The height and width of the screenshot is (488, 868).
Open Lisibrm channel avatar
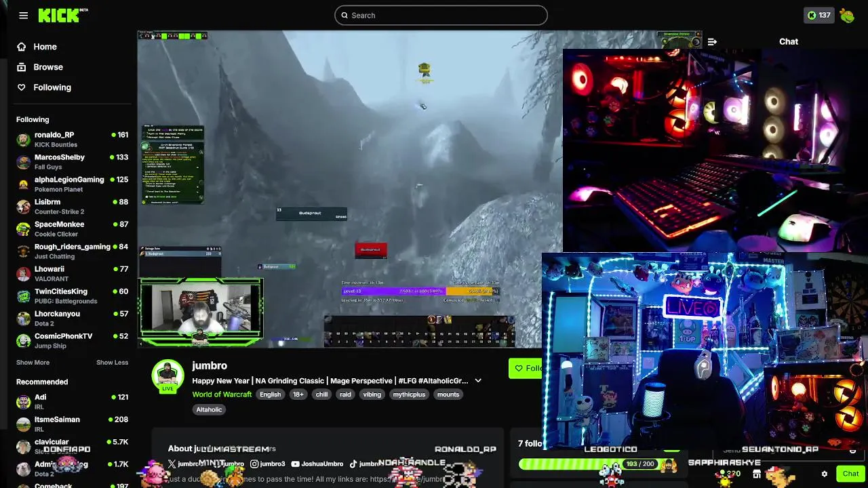click(x=24, y=207)
